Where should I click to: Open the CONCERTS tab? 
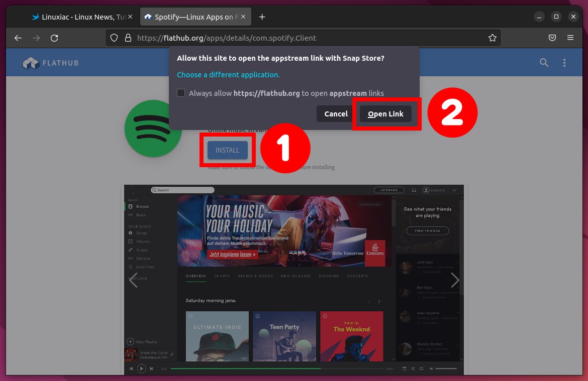point(357,276)
